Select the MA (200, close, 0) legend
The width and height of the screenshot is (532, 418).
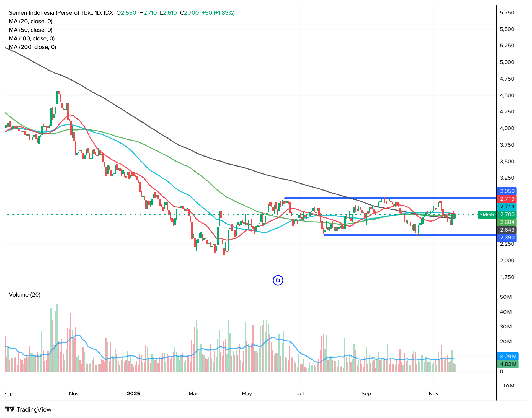point(32,47)
